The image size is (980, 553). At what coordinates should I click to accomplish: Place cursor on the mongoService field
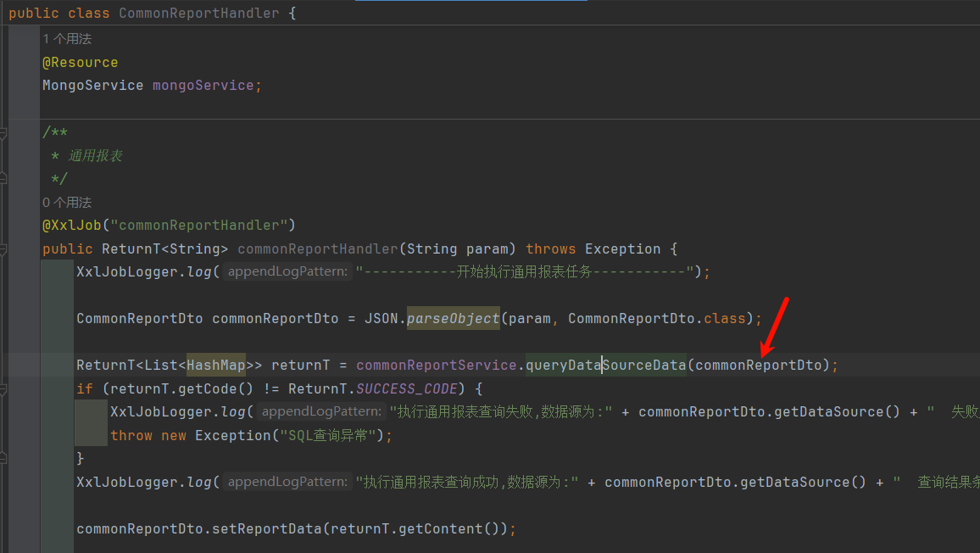203,85
